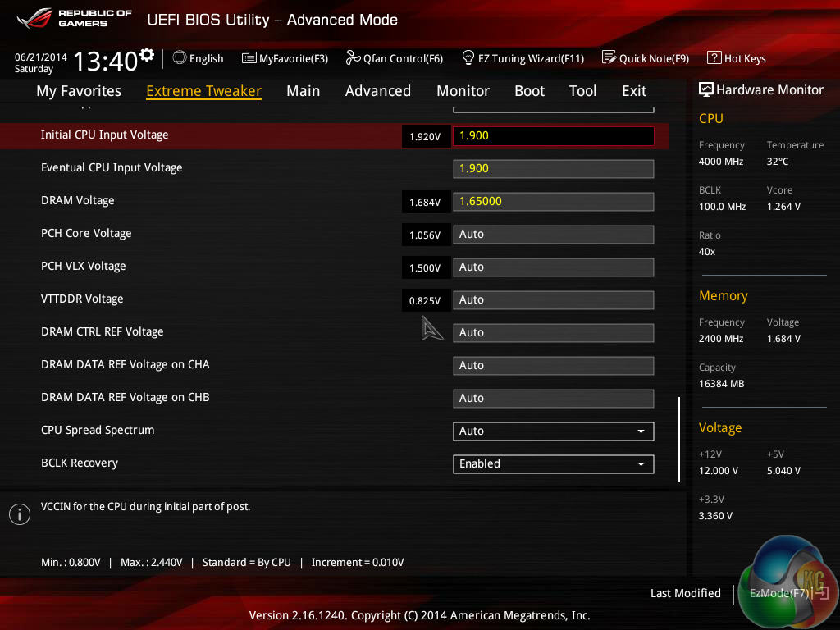Screen dimensions: 840x630
Task: Select the Initial CPU Input Voltage label
Action: (x=104, y=135)
